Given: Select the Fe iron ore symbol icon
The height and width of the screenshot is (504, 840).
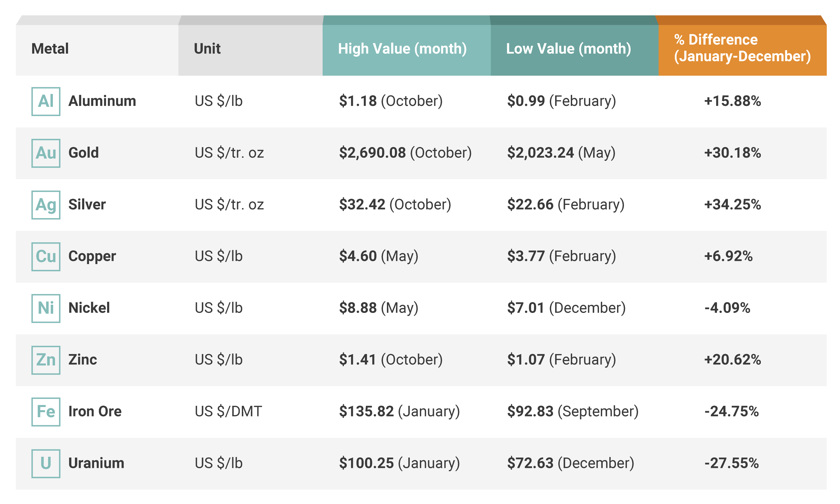Looking at the screenshot, I should click(x=46, y=412).
